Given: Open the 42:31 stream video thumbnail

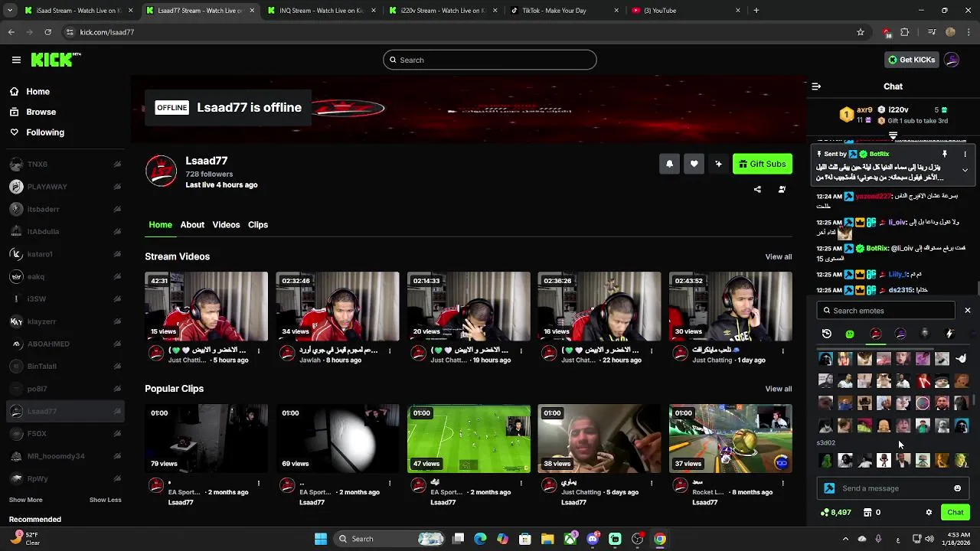Looking at the screenshot, I should pyautogui.click(x=207, y=306).
